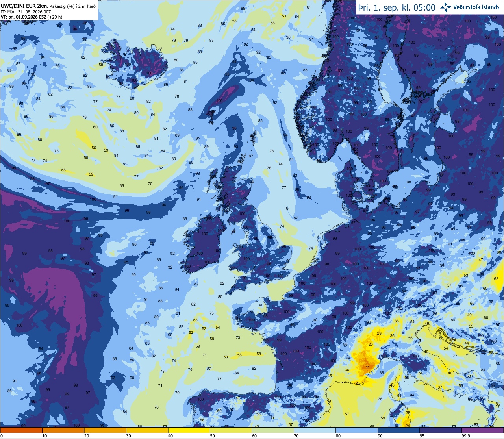Image resolution: width=504 pixels, height=439 pixels.
Task: Click the 'UWC/DINI EUR 2km' map title
Action: coord(23,6)
